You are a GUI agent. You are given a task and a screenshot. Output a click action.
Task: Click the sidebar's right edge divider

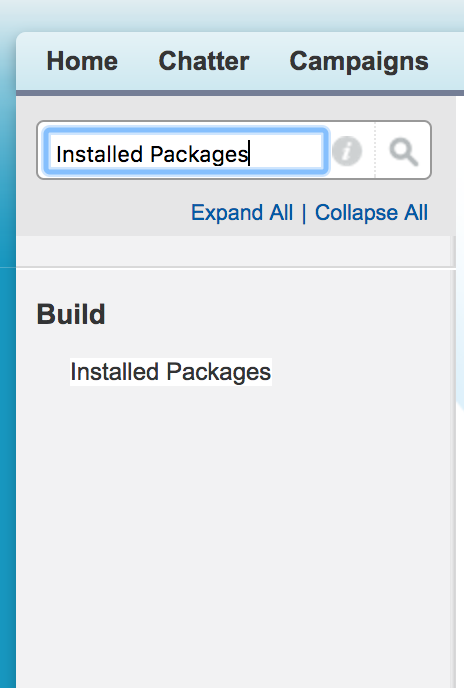click(x=453, y=478)
